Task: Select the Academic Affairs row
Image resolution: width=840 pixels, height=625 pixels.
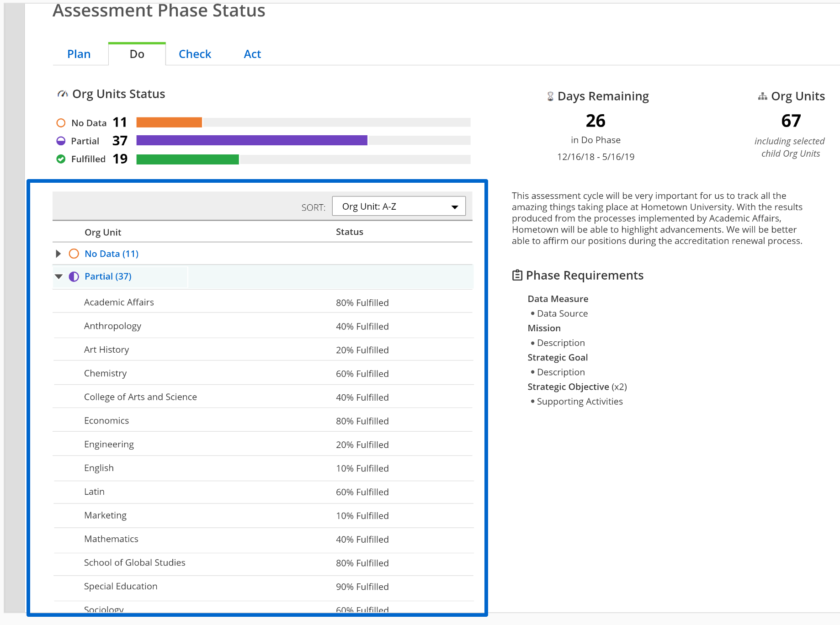Action: (119, 302)
